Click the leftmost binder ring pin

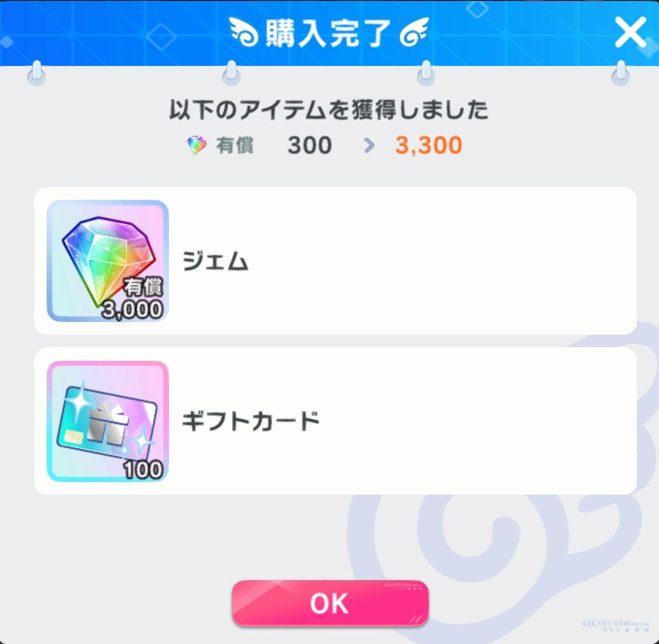pyautogui.click(x=37, y=74)
